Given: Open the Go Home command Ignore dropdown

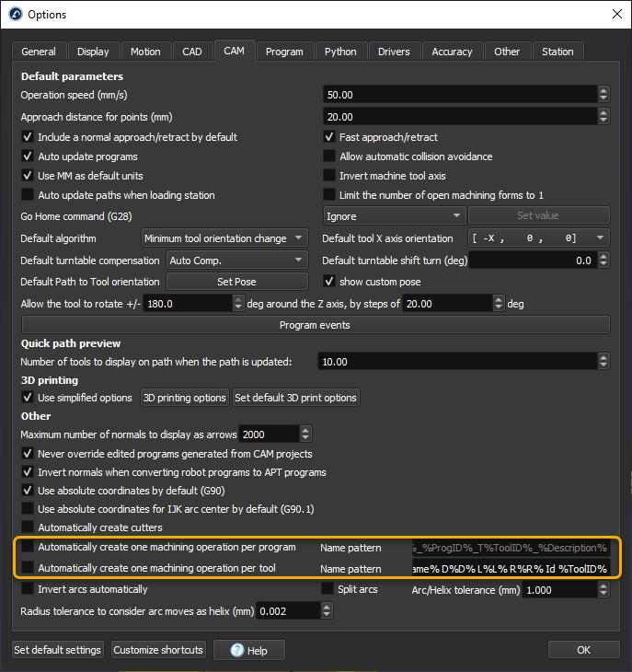Looking at the screenshot, I should point(394,216).
